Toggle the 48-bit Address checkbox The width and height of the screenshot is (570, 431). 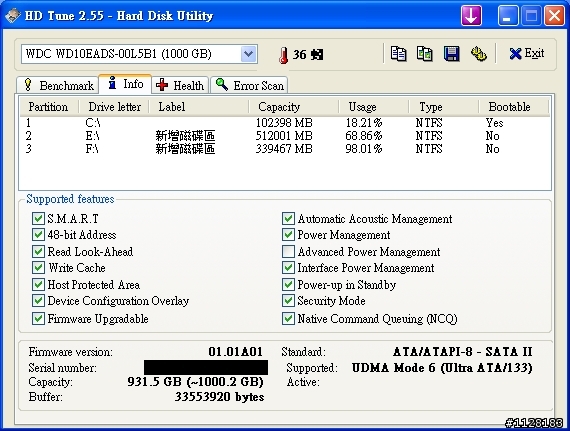click(x=38, y=234)
